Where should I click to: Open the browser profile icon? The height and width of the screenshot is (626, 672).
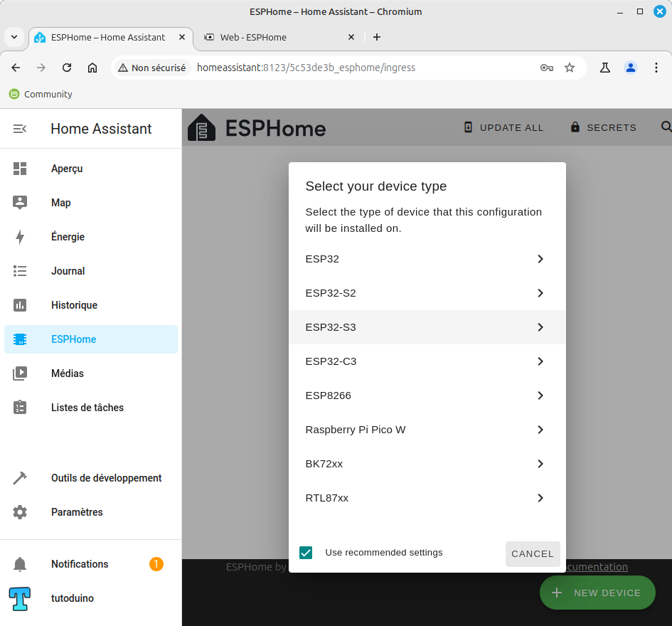click(631, 68)
